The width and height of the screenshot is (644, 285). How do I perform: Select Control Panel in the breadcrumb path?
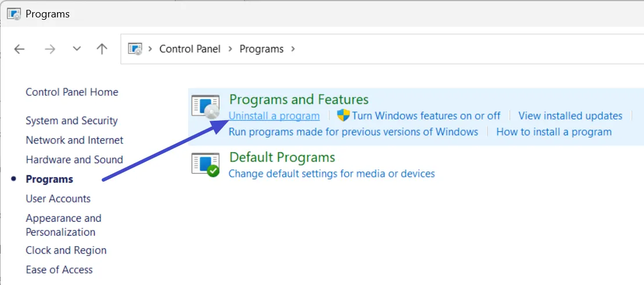click(190, 49)
